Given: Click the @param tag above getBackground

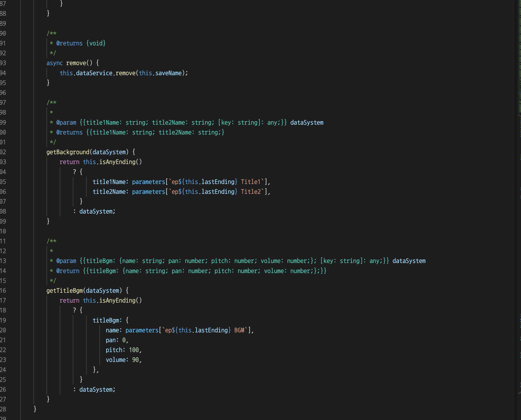Looking at the screenshot, I should point(66,123).
